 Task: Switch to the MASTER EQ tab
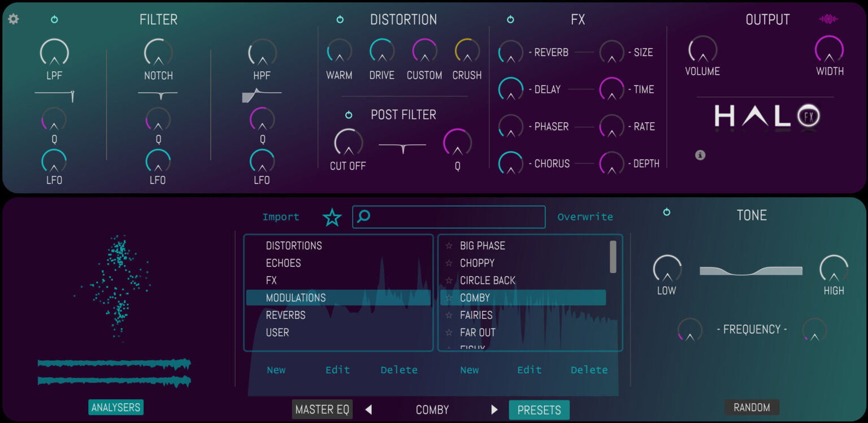coord(322,409)
